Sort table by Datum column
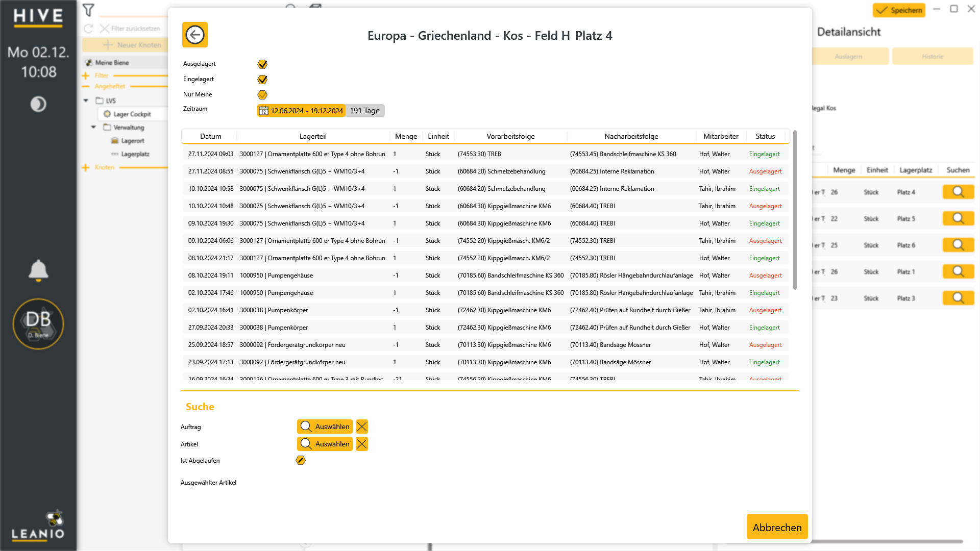Viewport: 980px width, 551px height. point(210,136)
